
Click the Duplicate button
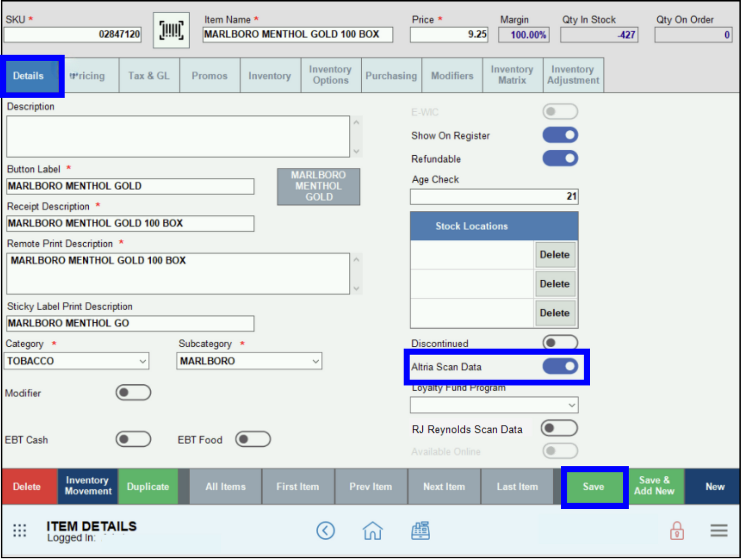pyautogui.click(x=148, y=487)
